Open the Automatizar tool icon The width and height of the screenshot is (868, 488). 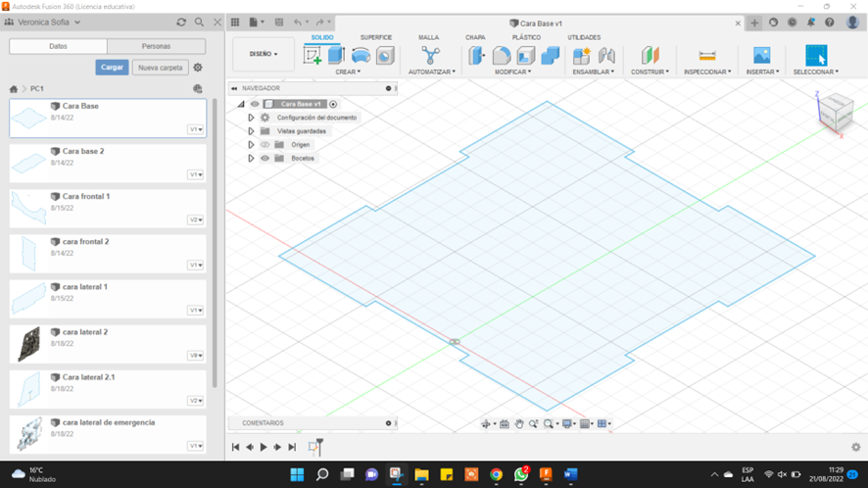point(431,56)
